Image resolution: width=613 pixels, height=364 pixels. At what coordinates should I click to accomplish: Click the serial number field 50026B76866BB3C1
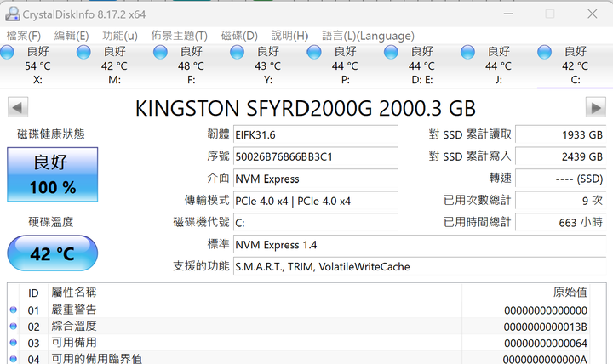(316, 156)
